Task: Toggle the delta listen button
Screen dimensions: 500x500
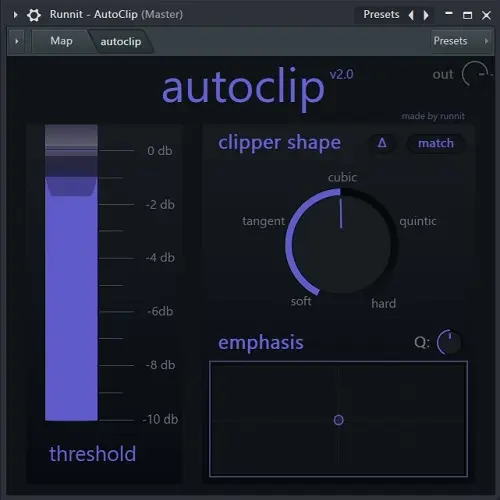Action: tap(382, 143)
